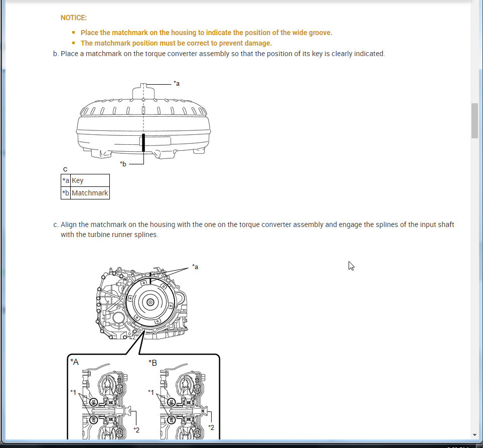Click the vertical scrollbar thumb
The height and width of the screenshot is (448, 483).
point(474,121)
